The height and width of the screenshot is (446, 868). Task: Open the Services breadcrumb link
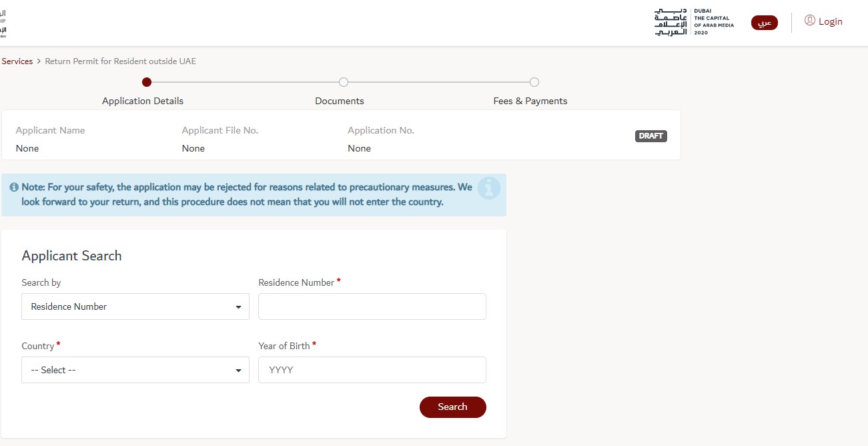[x=17, y=61]
